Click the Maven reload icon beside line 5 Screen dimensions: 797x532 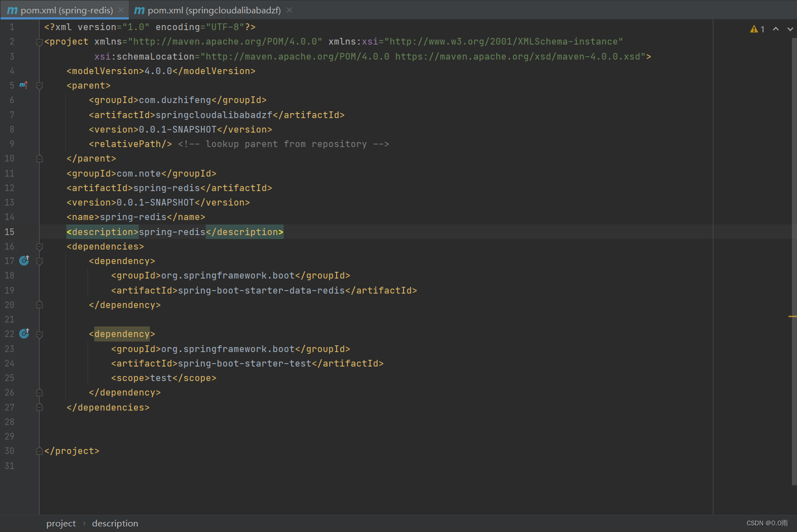23,85
